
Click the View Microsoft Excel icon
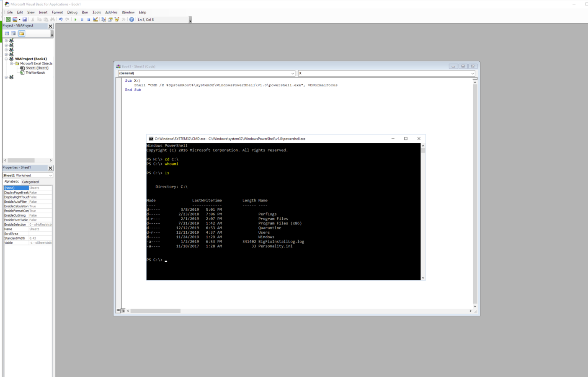8,20
